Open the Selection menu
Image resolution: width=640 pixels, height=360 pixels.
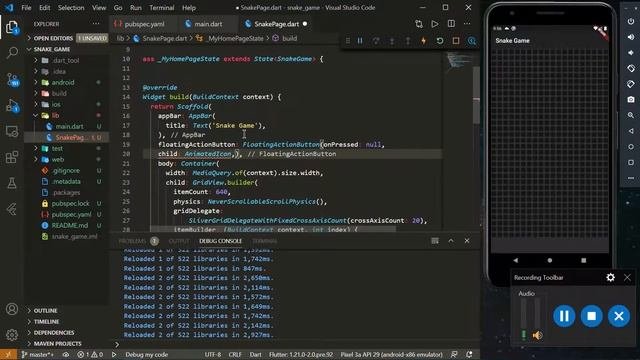point(71,8)
